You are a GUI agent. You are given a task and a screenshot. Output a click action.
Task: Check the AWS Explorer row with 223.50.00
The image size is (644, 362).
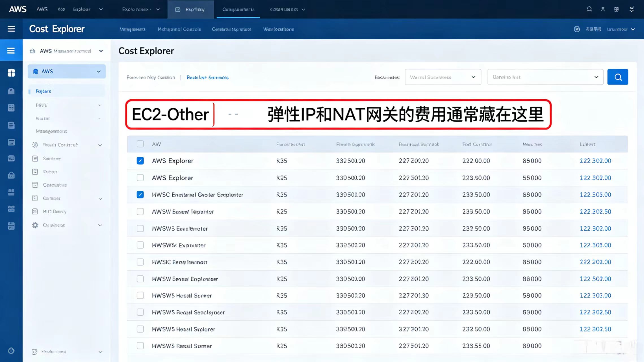click(140, 178)
